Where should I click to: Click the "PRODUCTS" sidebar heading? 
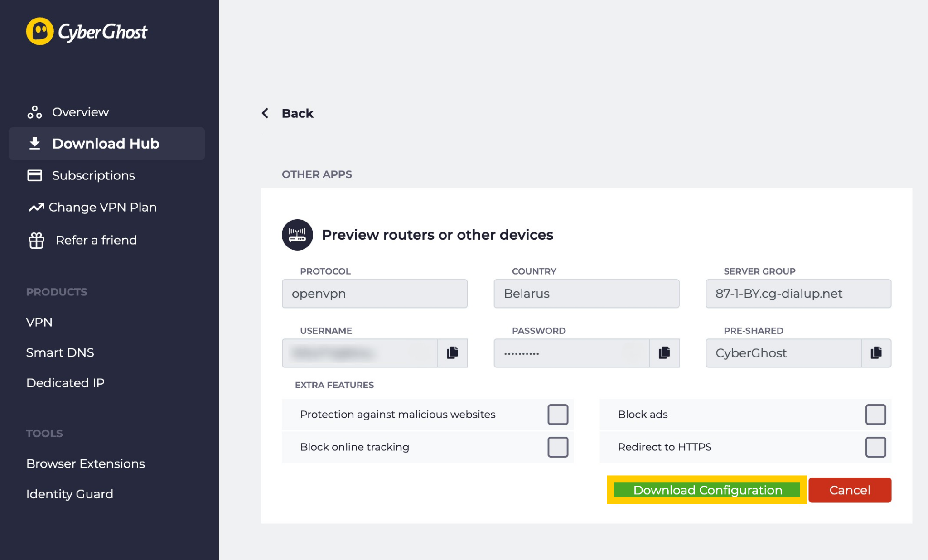[x=57, y=292]
